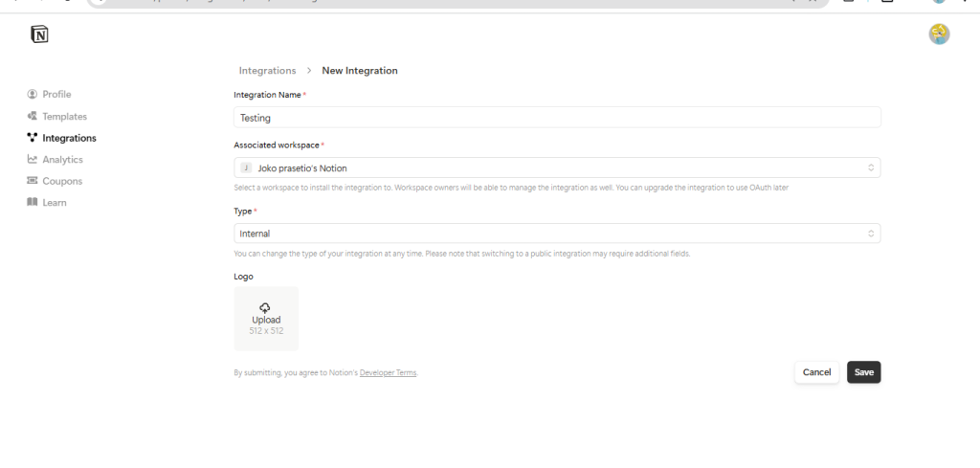The image size is (980, 468).
Task: Open Learn via its book icon
Action: [33, 203]
